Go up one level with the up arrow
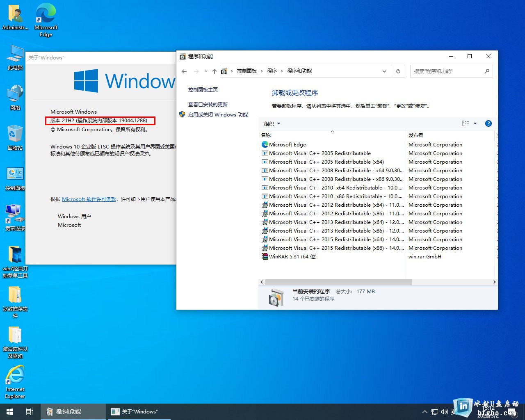The width and height of the screenshot is (525, 420). tap(214, 71)
